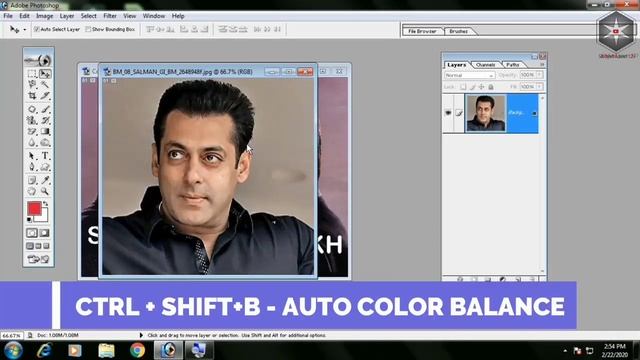Switch to Standard editing mode
Image resolution: width=640 pixels, height=360 pixels.
[x=32, y=233]
